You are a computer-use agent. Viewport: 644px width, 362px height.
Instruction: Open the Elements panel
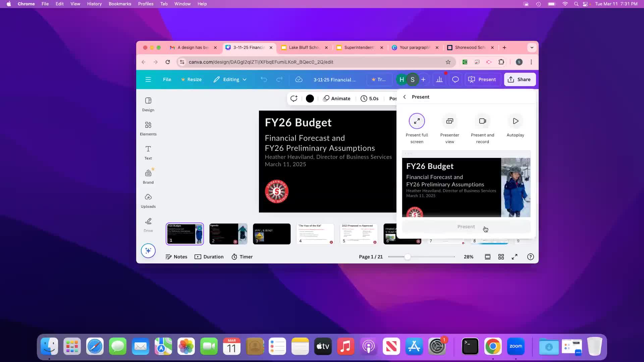click(x=148, y=128)
